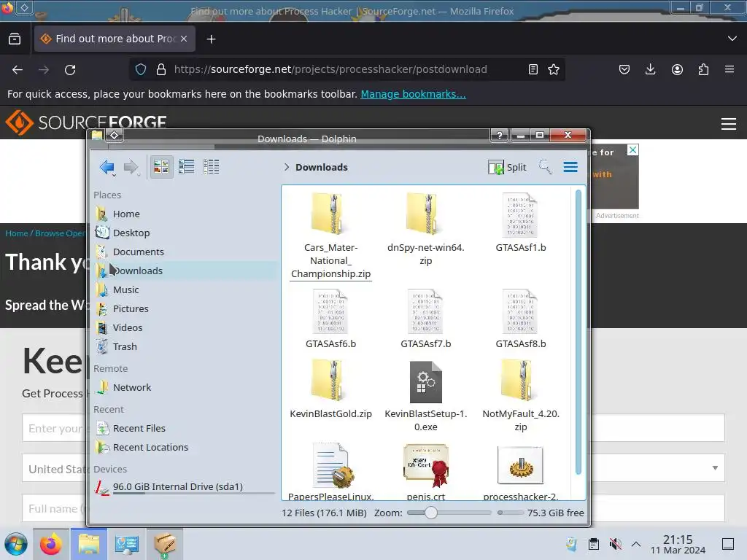
Task: Go back in Firefox
Action: [18, 70]
